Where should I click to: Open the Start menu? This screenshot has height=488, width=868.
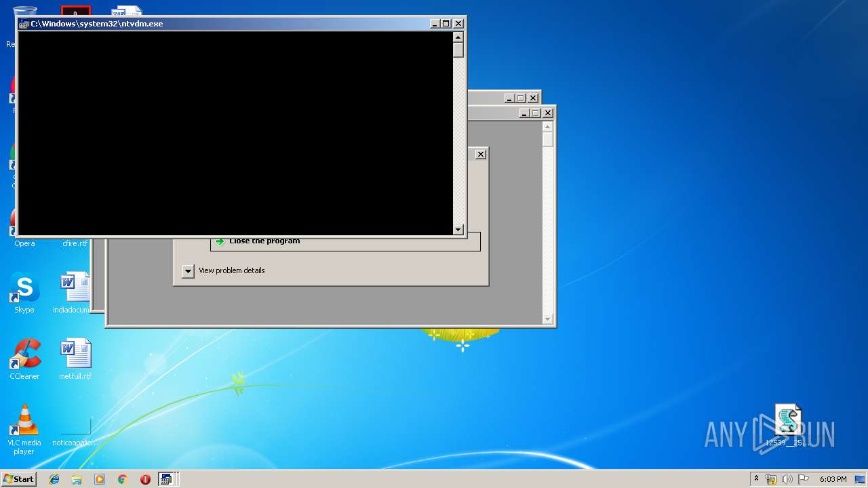(x=18, y=479)
